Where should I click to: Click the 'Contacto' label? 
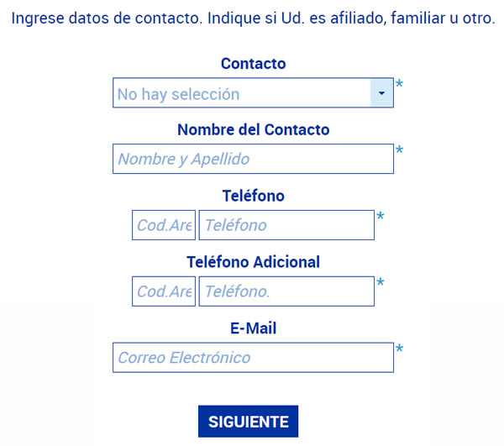click(x=254, y=64)
